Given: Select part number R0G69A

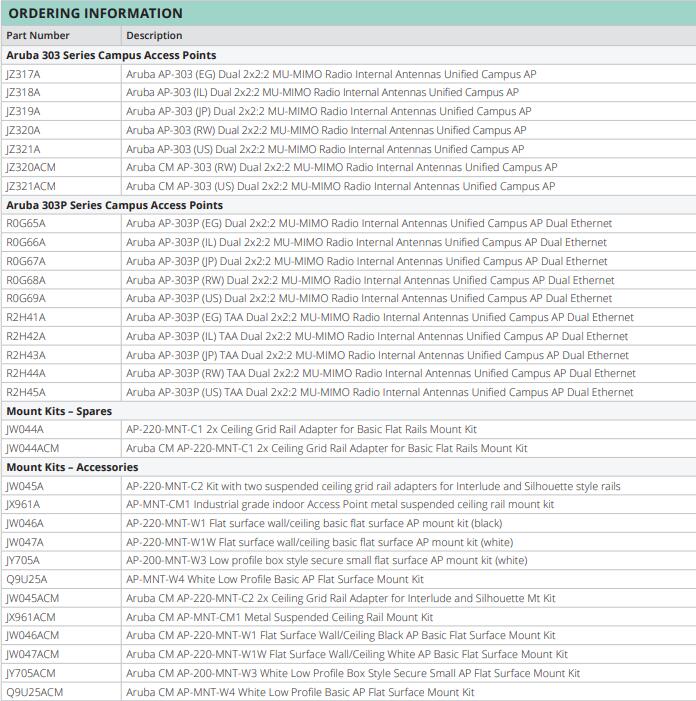Looking at the screenshot, I should (26, 299).
